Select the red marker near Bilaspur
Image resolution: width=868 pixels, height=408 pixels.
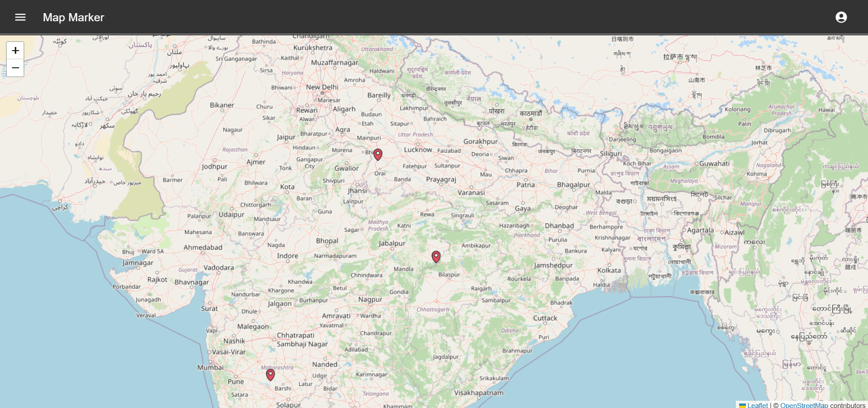(436, 257)
